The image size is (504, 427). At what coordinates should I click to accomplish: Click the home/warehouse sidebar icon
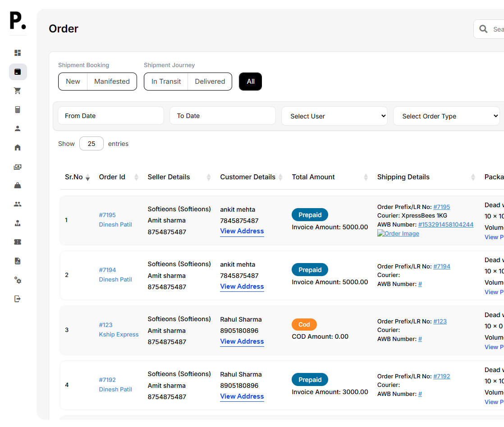click(x=18, y=147)
